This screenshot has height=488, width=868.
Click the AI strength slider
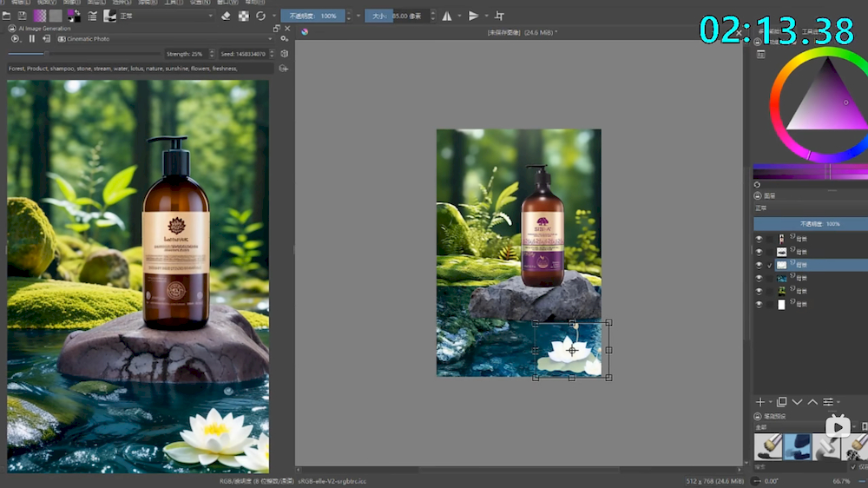point(84,54)
